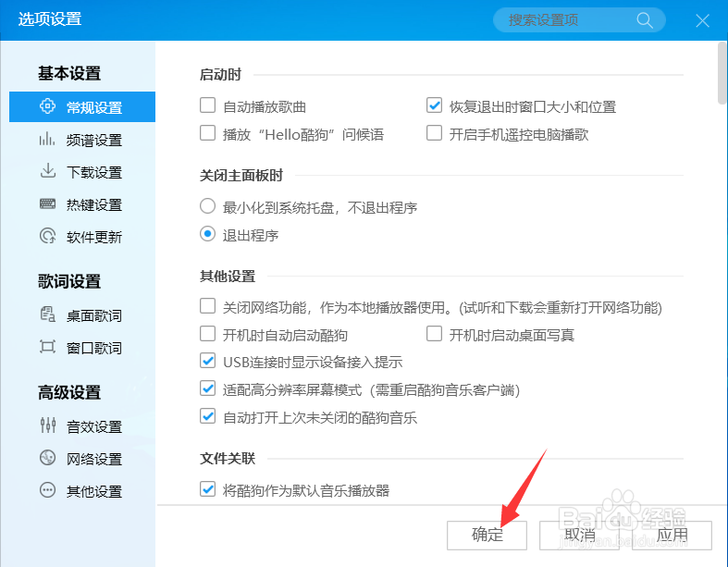Click the vertical scrollbar thumb
Image resolution: width=728 pixels, height=567 pixels.
pos(722,73)
